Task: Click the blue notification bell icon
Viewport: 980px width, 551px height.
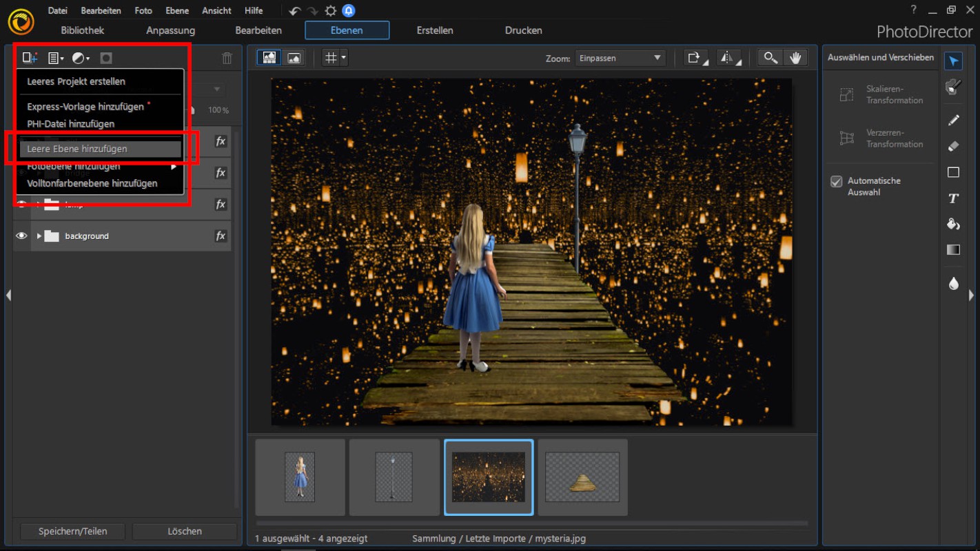Action: [x=349, y=11]
